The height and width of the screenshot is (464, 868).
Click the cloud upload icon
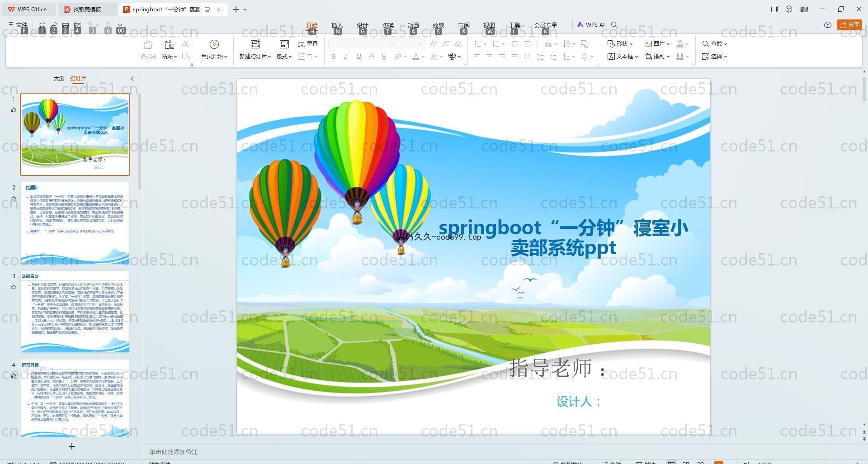pos(828,25)
